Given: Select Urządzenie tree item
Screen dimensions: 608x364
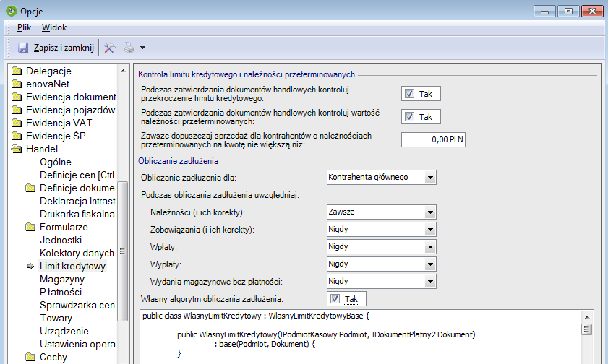Looking at the screenshot, I should click(x=64, y=331).
